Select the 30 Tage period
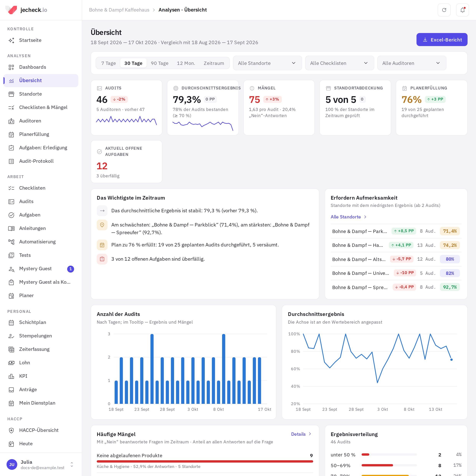The image size is (476, 476). pyautogui.click(x=133, y=63)
